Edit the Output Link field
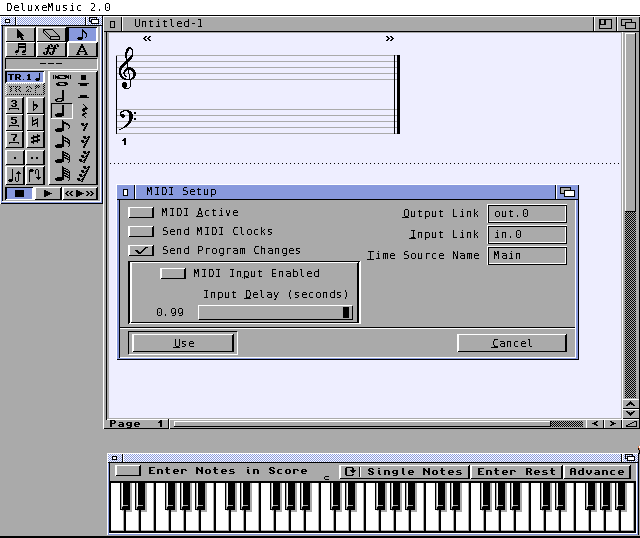 527,213
